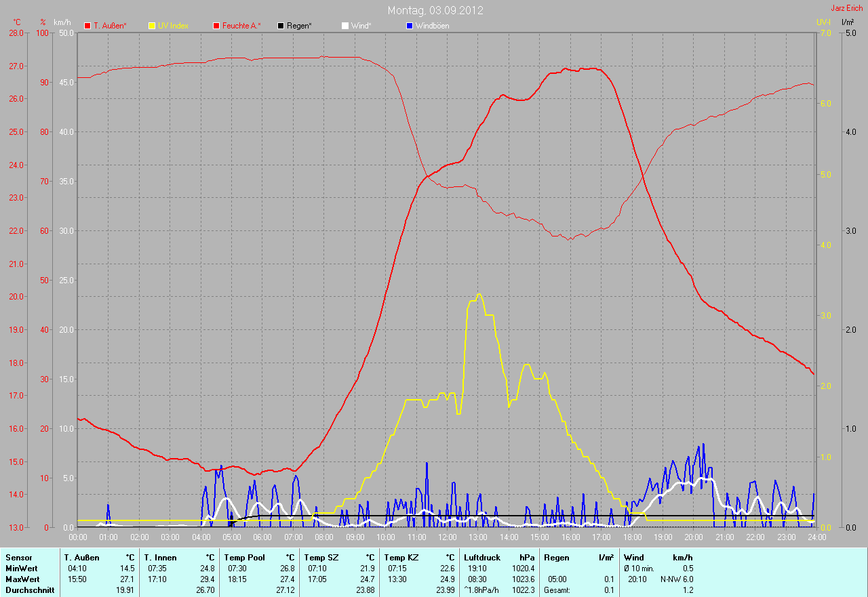Click the Sensor row header
868x597 pixels.
(18, 558)
